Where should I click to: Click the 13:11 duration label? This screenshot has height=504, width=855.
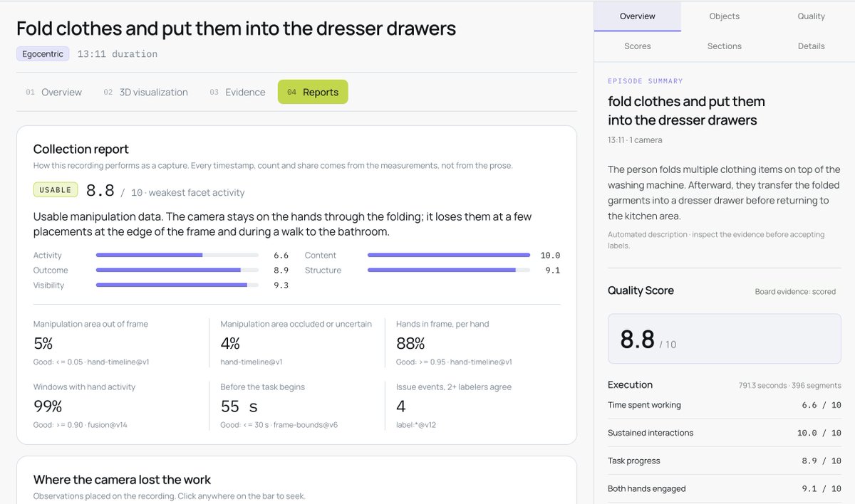(x=118, y=53)
